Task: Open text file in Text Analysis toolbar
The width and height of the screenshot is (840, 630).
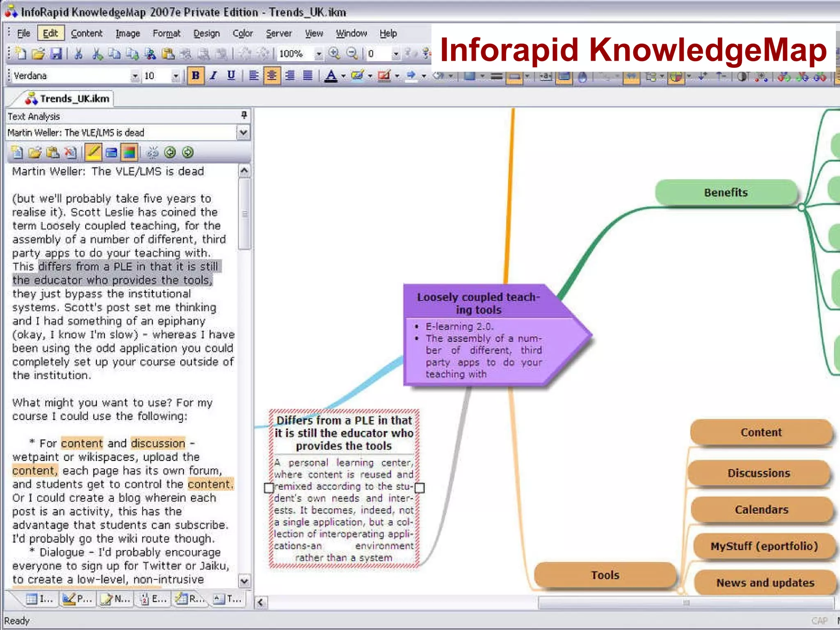Action: [x=35, y=153]
